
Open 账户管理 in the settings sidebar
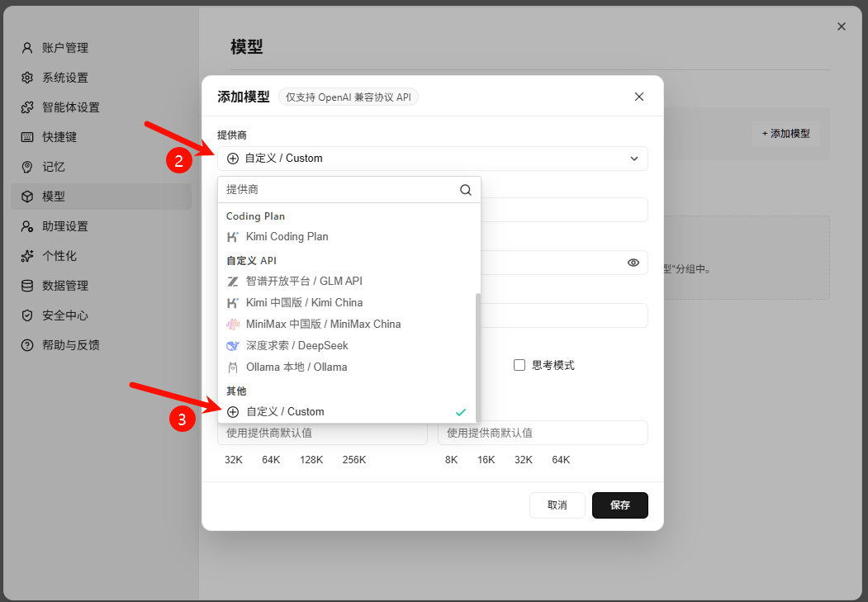[101, 48]
